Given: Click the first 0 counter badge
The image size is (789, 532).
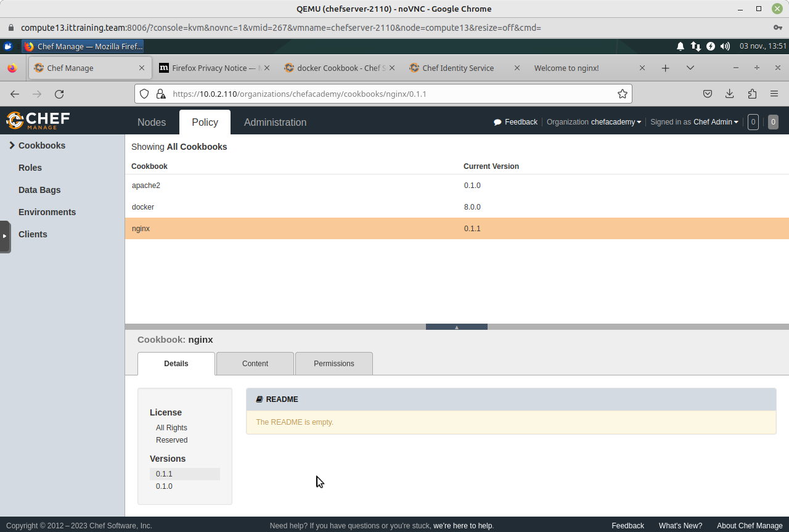Looking at the screenshot, I should [753, 122].
